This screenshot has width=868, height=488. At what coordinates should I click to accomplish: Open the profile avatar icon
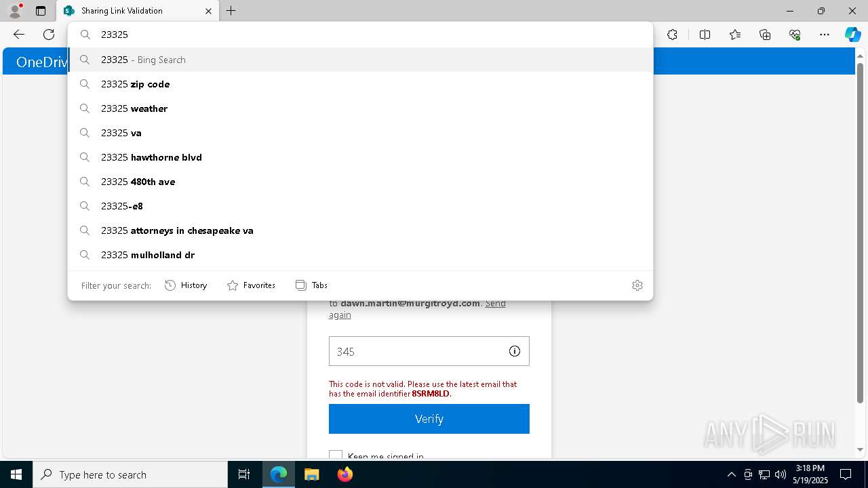(15, 11)
